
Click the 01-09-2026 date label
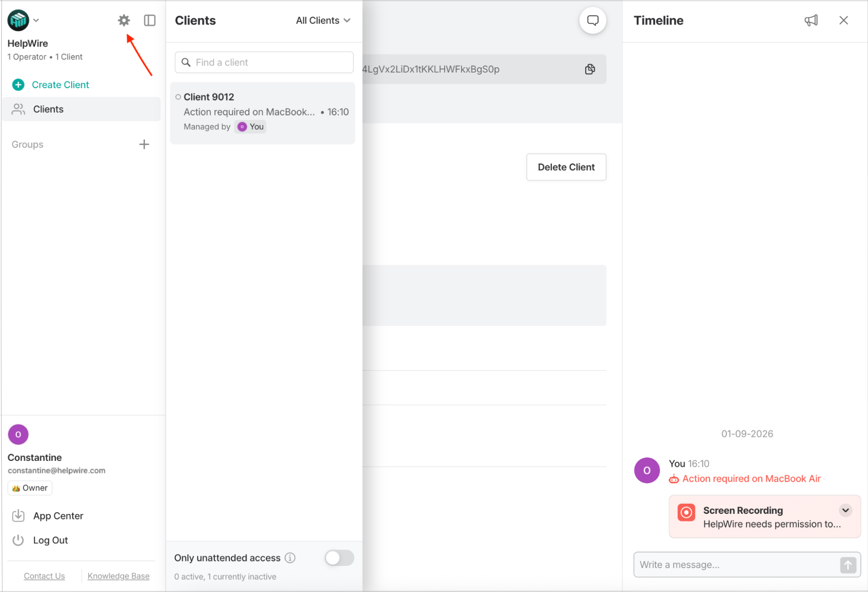(x=747, y=434)
